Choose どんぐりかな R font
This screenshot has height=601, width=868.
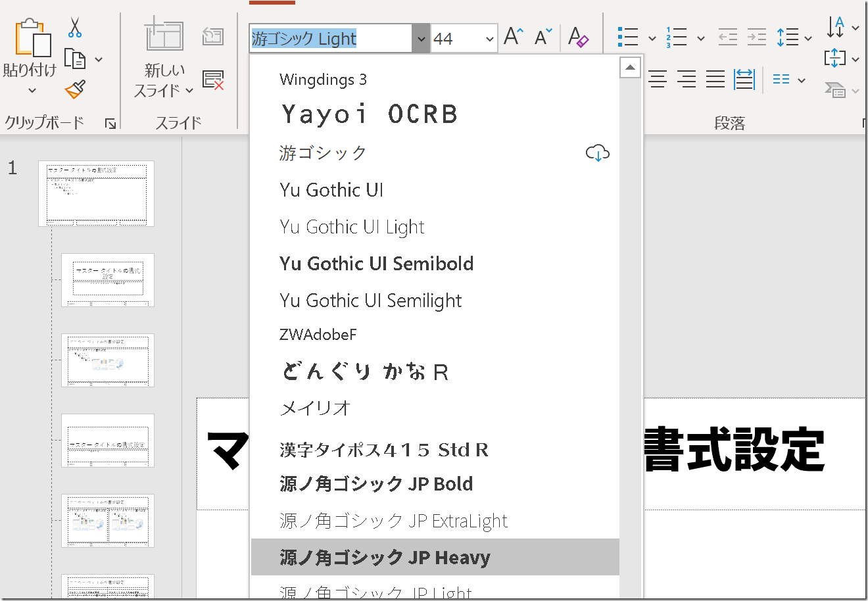[435, 372]
